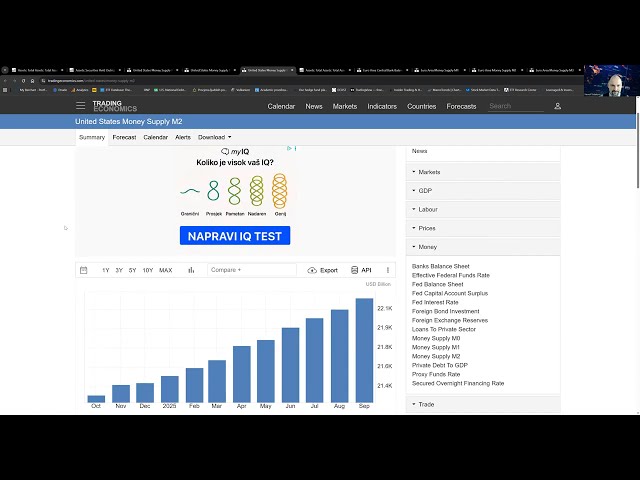Expand the Labour sidebar section
640x480 pixels.
point(483,209)
